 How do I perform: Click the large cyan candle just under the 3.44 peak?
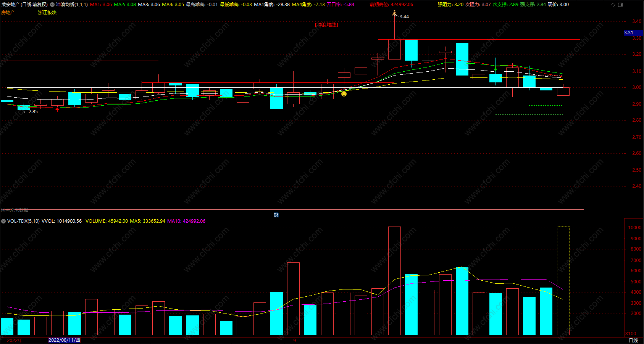(411, 50)
